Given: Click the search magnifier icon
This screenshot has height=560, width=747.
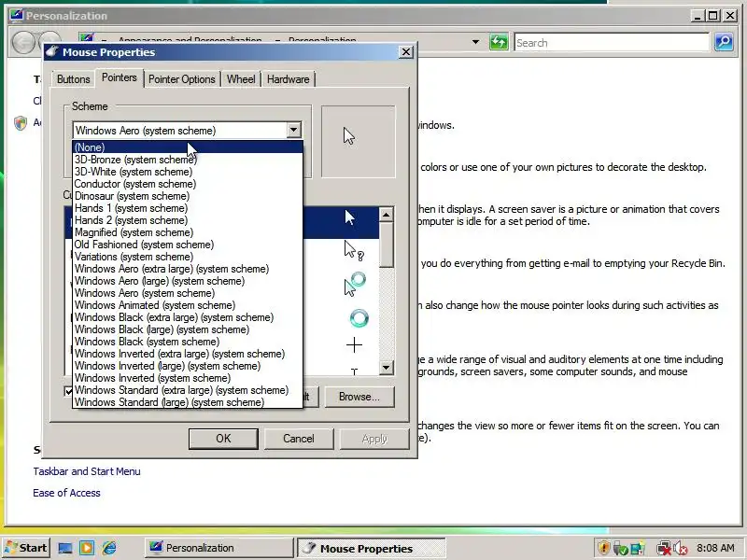Looking at the screenshot, I should [x=724, y=42].
